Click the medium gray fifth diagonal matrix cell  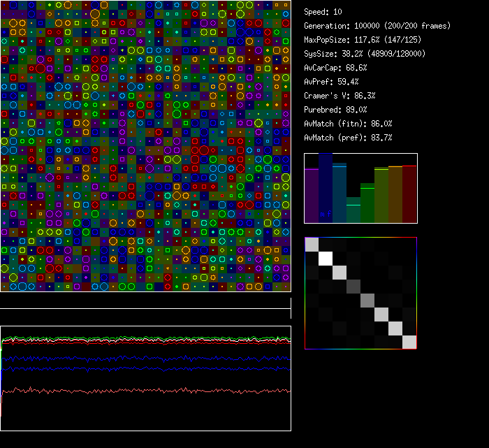[x=367, y=300]
